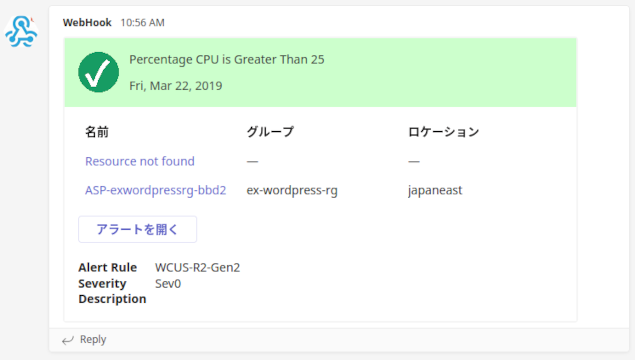635x360 pixels.
Task: Click the グループ column header
Action: pyautogui.click(x=270, y=132)
